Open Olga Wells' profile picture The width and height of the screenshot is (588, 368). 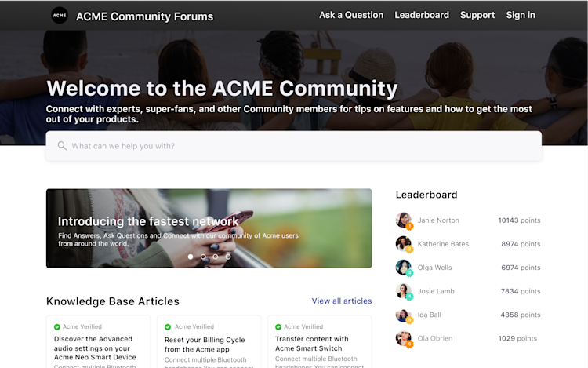404,267
